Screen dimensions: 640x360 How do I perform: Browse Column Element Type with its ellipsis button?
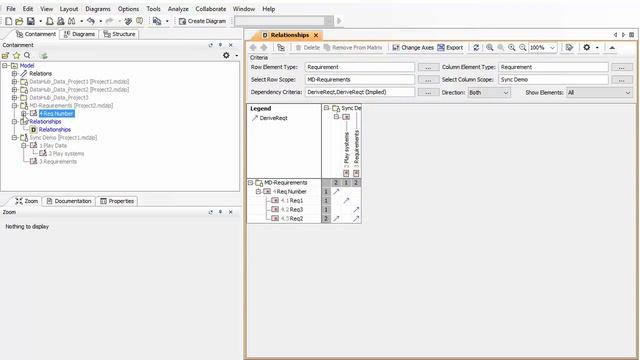pos(622,67)
